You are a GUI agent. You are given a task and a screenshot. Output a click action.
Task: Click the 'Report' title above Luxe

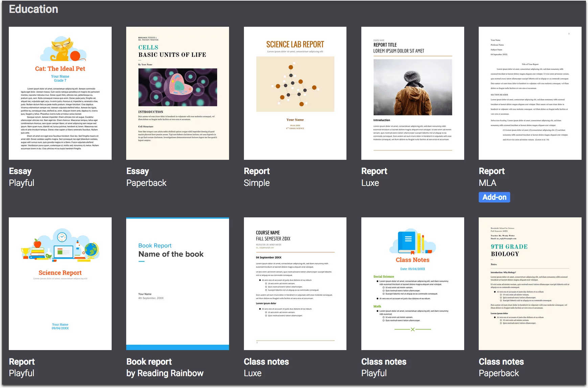coord(374,171)
